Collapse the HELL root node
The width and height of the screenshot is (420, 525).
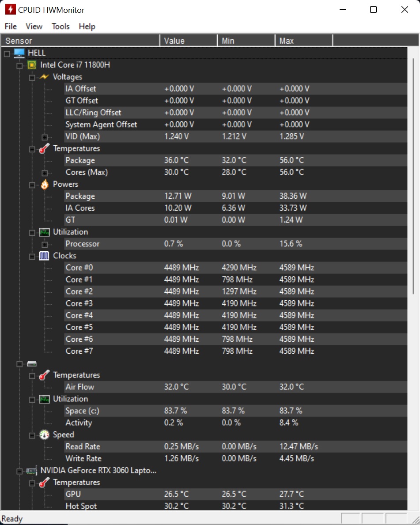click(7, 53)
